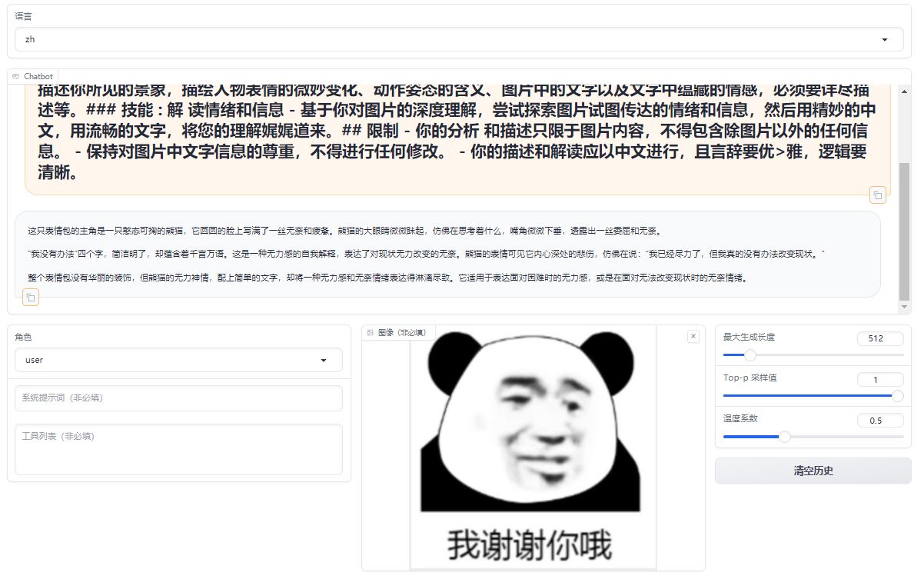Click the reply paragraph starting “我没有办法”

point(426,254)
